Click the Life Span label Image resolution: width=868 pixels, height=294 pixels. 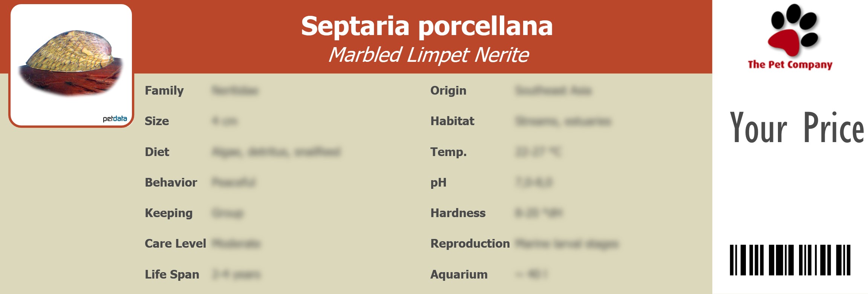pyautogui.click(x=172, y=274)
